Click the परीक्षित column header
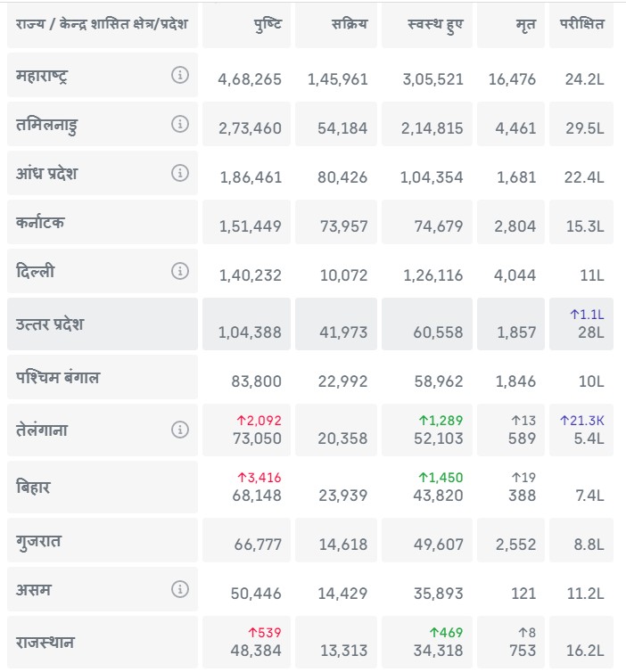 coord(581,24)
